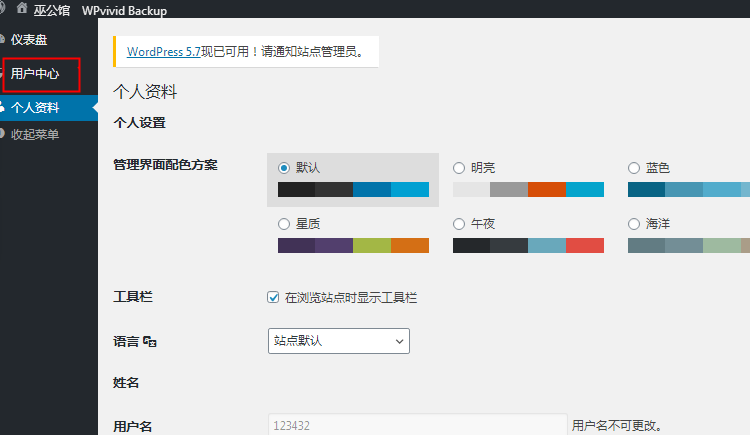Select the 星质 color scheme radio button

tap(284, 224)
